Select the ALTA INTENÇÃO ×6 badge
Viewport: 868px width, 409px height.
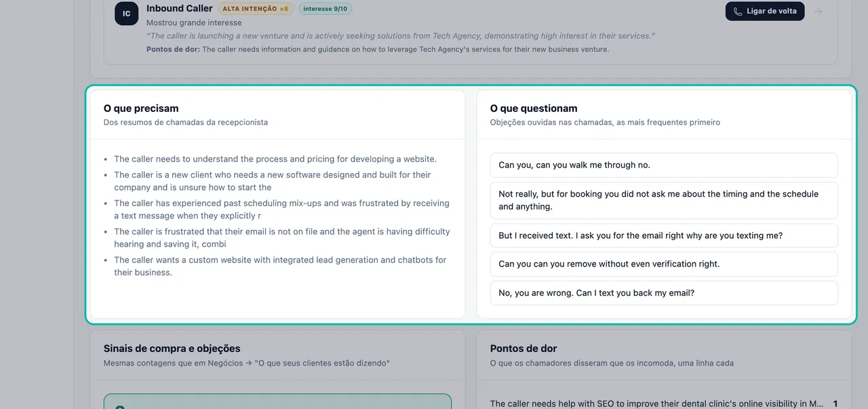(256, 9)
